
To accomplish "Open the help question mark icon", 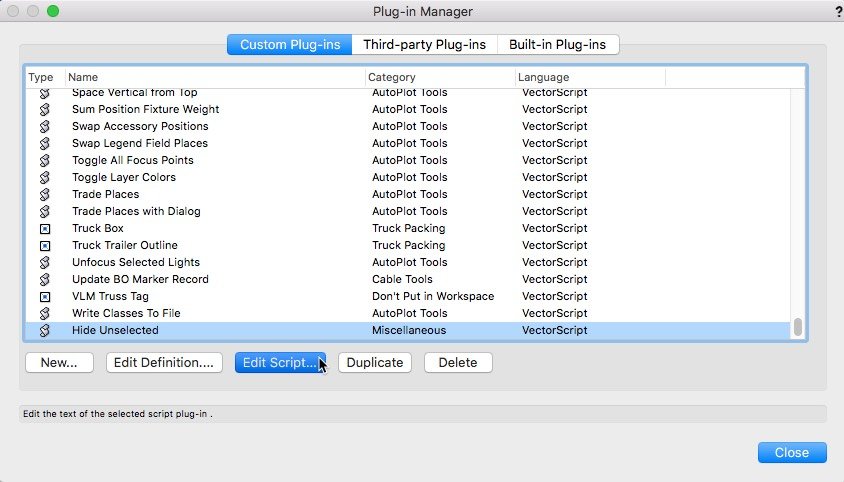I will 837,12.
